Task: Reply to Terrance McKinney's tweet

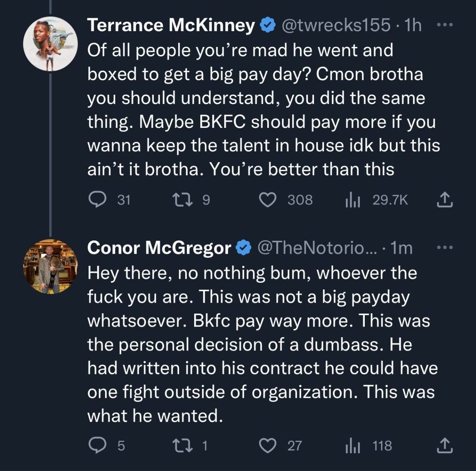Action: (x=97, y=200)
